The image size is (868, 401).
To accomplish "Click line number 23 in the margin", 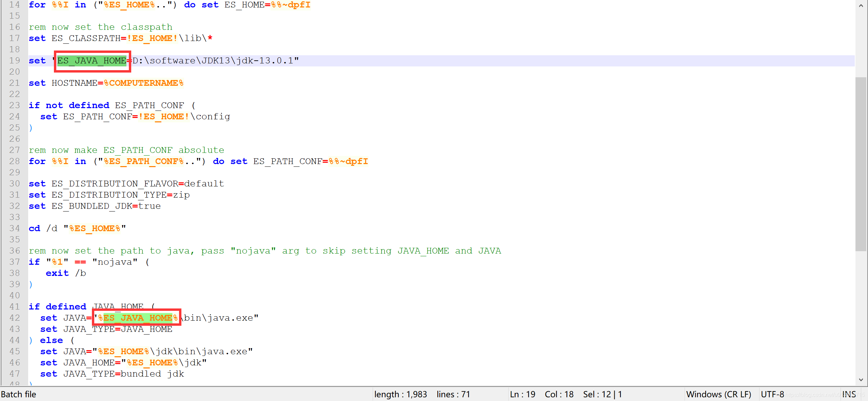I will [x=15, y=105].
